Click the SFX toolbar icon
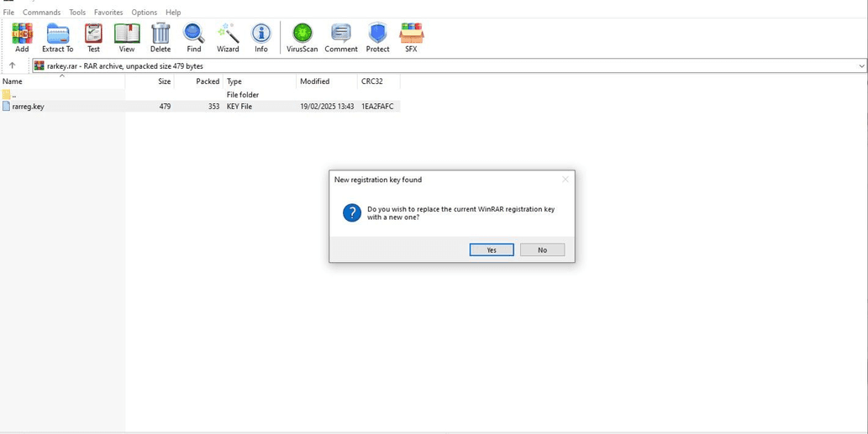 (411, 37)
